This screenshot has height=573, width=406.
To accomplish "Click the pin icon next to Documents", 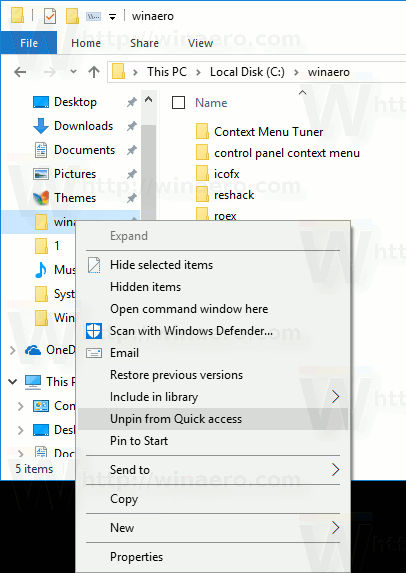I will coord(132,150).
